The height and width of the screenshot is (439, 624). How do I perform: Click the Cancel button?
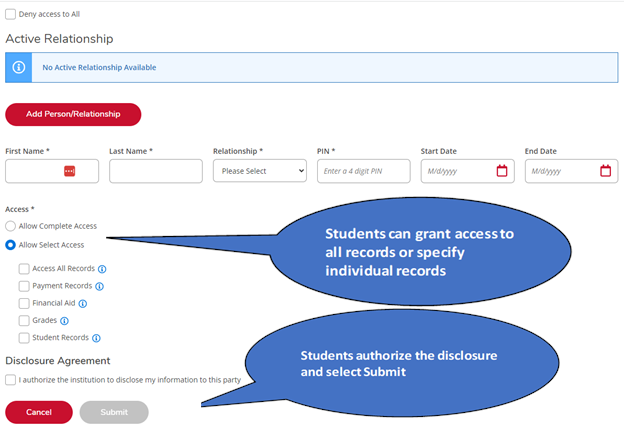tap(39, 412)
